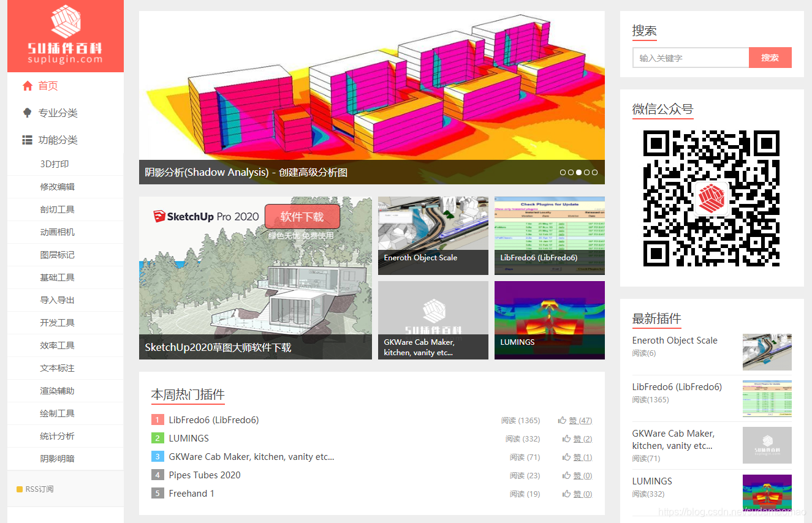Open GKWare Cab Maker in hot list

(251, 457)
